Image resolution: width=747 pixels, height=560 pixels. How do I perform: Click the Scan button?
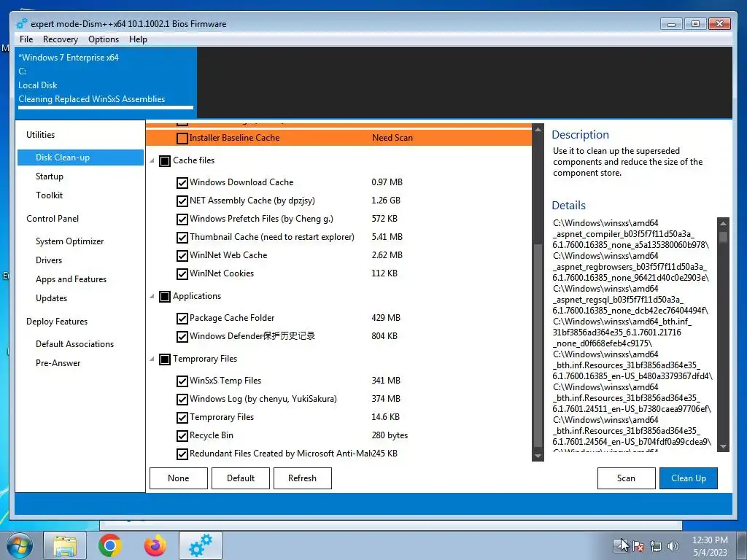(626, 478)
